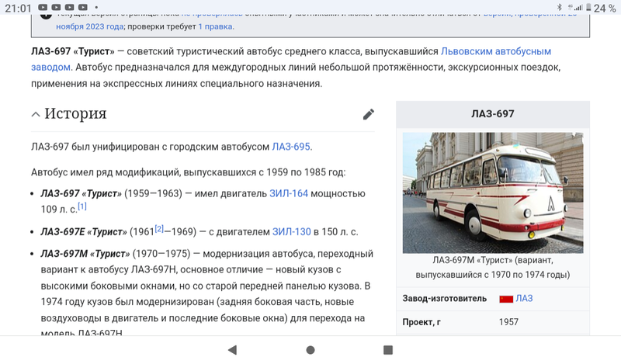Screen dimensions: 621x364
Task: Open the 'ноября 2023 года' link
Action: tap(89, 26)
